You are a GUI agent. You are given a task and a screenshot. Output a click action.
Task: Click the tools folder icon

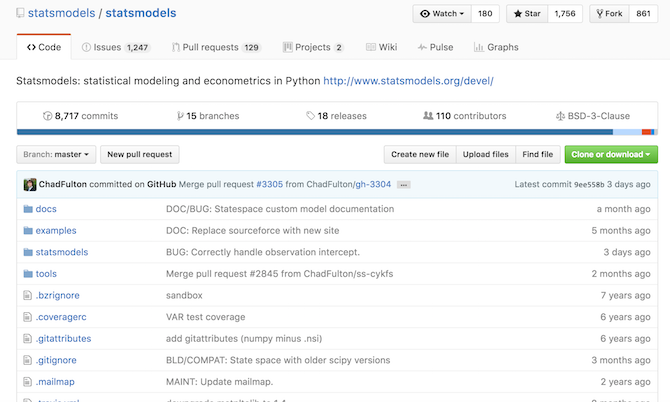(x=28, y=273)
